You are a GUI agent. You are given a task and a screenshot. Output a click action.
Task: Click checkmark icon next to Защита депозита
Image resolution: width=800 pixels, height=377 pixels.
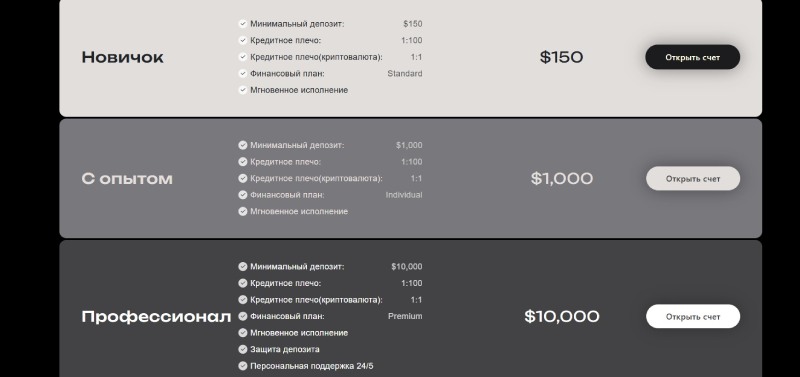point(243,349)
